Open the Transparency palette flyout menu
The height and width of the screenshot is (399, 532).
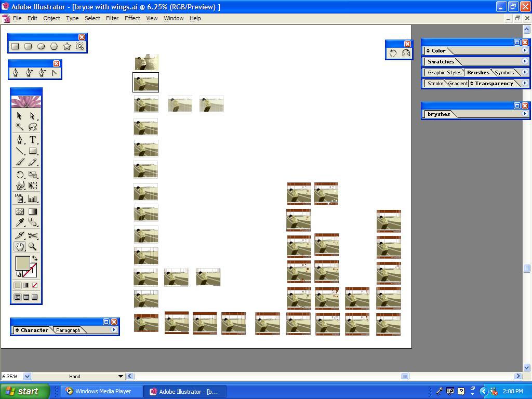(x=525, y=83)
